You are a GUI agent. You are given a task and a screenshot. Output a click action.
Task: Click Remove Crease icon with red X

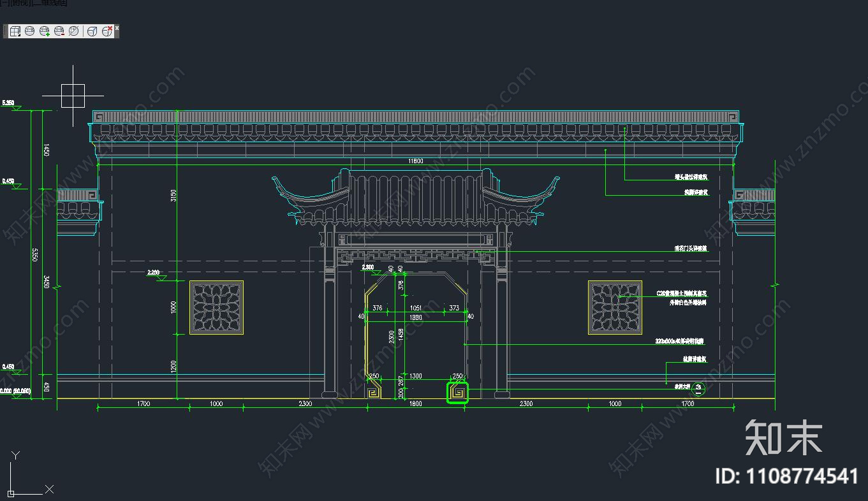click(x=107, y=31)
